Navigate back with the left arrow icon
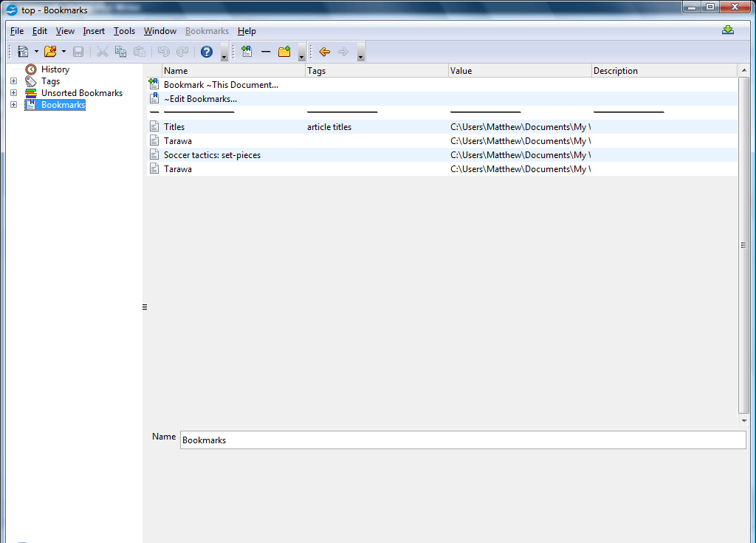Image resolution: width=756 pixels, height=543 pixels. click(323, 52)
